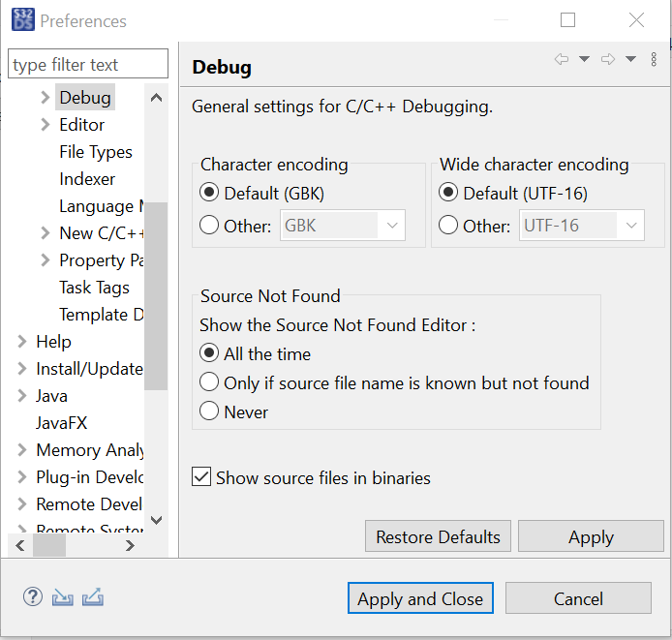672x640 pixels.
Task: Click the Back navigation arrow icon
Action: pyautogui.click(x=561, y=60)
